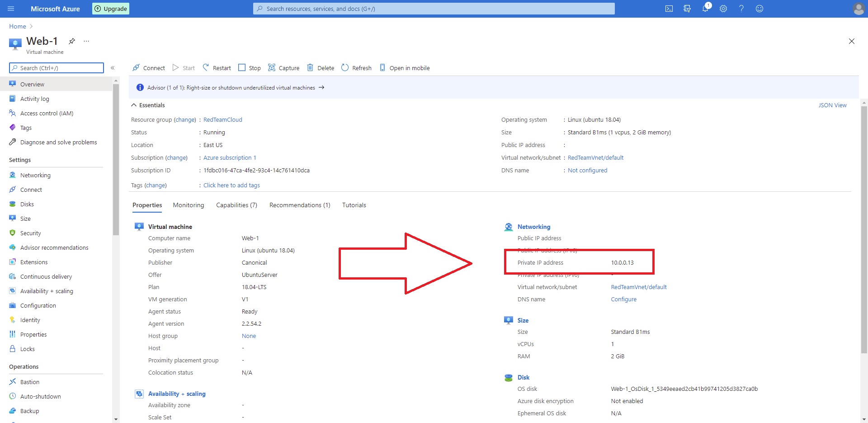
Task: Close the Web-1 blade
Action: [851, 41]
